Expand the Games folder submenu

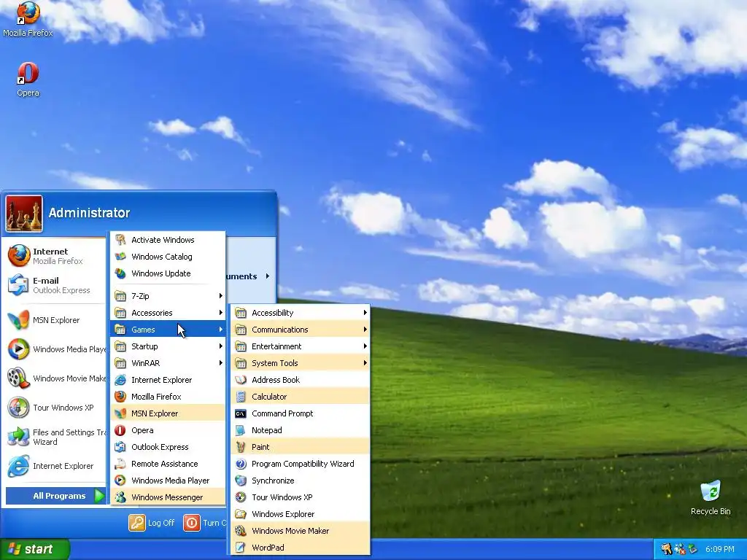coord(168,330)
